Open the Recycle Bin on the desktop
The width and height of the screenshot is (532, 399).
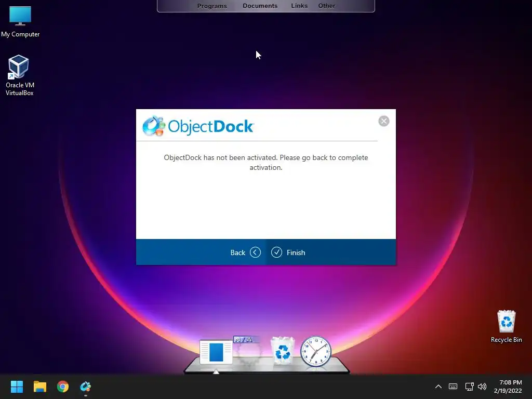pyautogui.click(x=506, y=326)
